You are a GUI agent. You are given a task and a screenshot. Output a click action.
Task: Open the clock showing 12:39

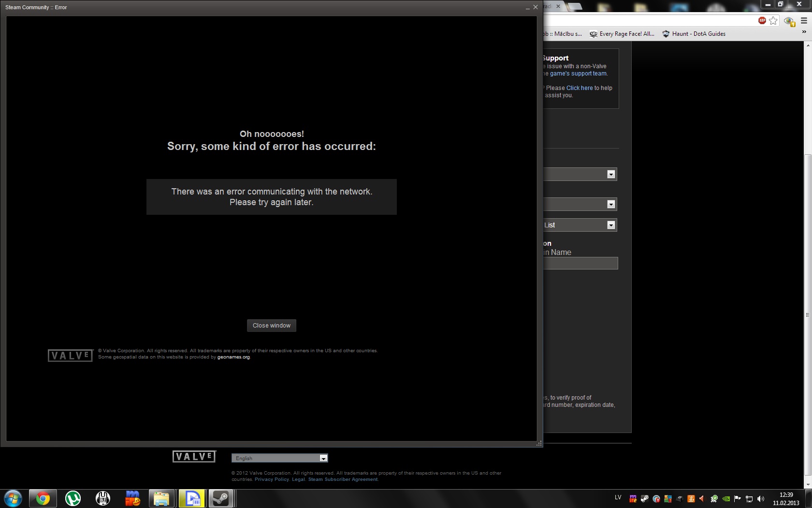pyautogui.click(x=786, y=499)
